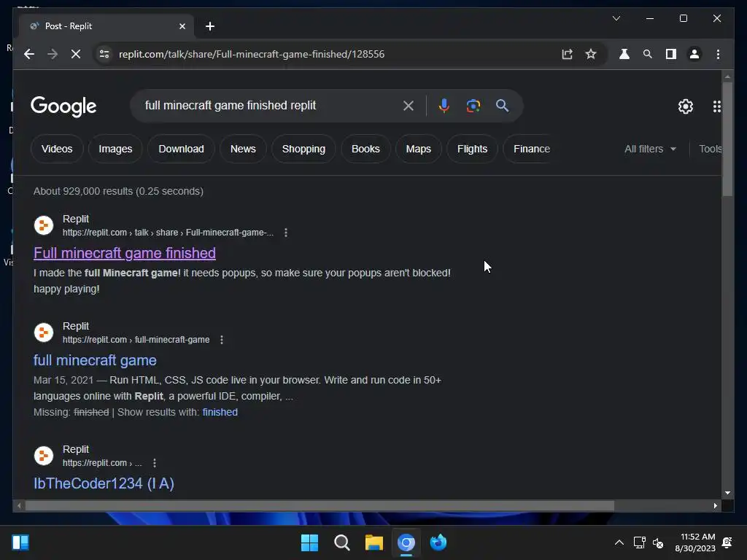Click the first result's Replit favicon
Image resolution: width=747 pixels, height=560 pixels.
pos(43,225)
